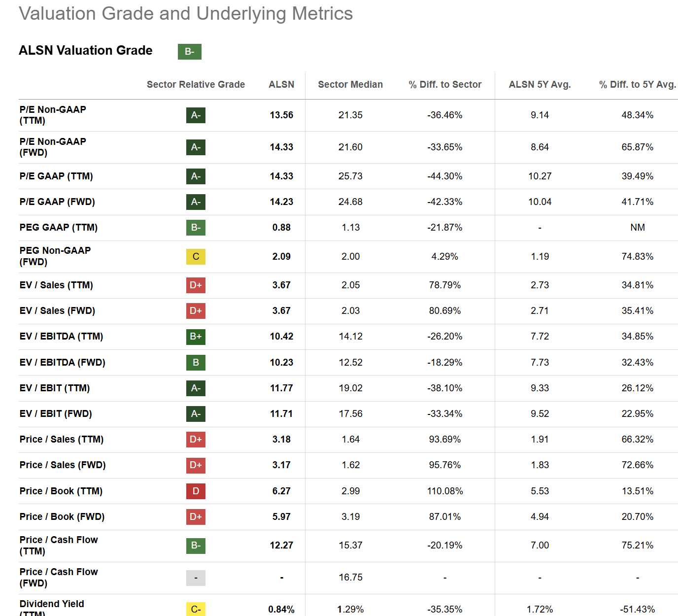Click the gray dash badge for Price / Cash Flow (FWD)

[x=196, y=578]
